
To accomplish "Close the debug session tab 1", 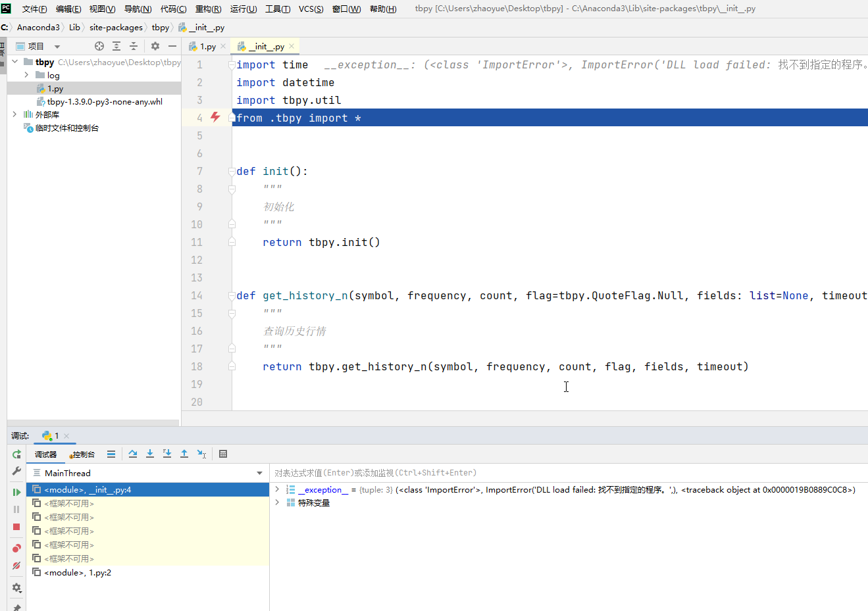I will click(x=66, y=436).
